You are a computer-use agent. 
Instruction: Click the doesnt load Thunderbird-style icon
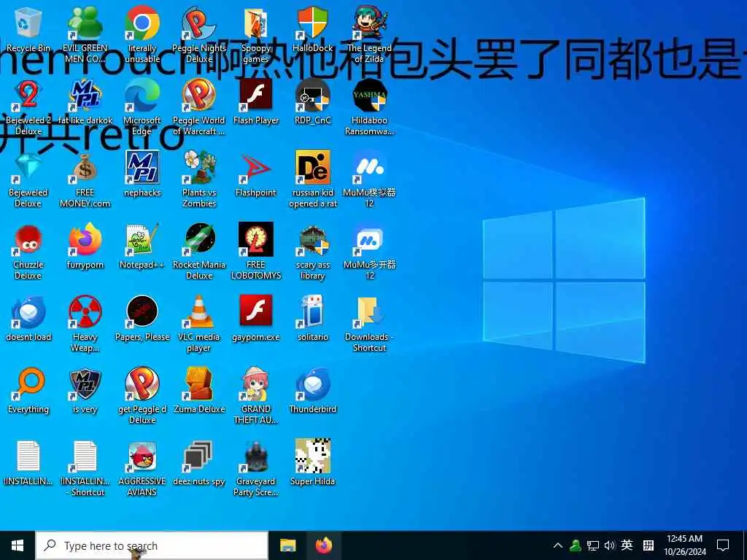click(28, 312)
